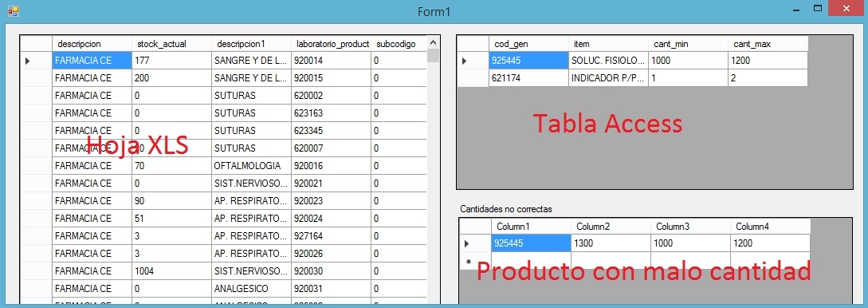Select cant_max cell 1200 in Access table

point(768,61)
